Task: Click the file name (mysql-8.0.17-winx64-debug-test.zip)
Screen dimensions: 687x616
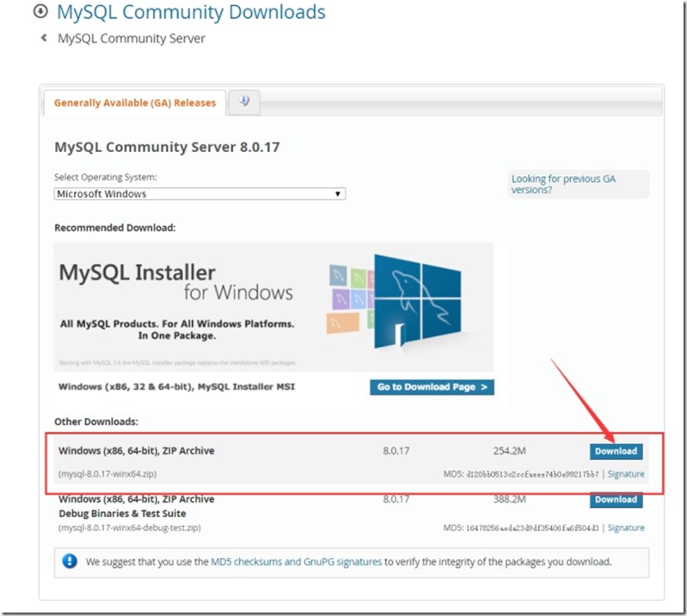Action: click(130, 528)
